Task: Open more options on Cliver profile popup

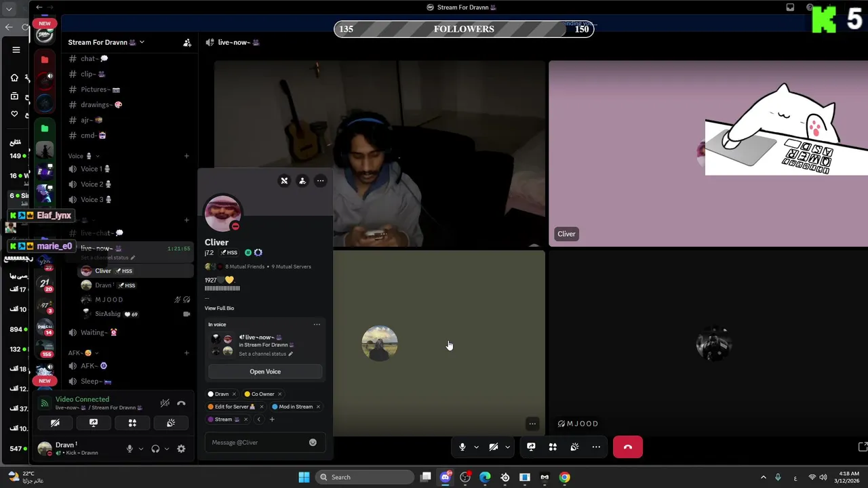Action: (x=320, y=181)
